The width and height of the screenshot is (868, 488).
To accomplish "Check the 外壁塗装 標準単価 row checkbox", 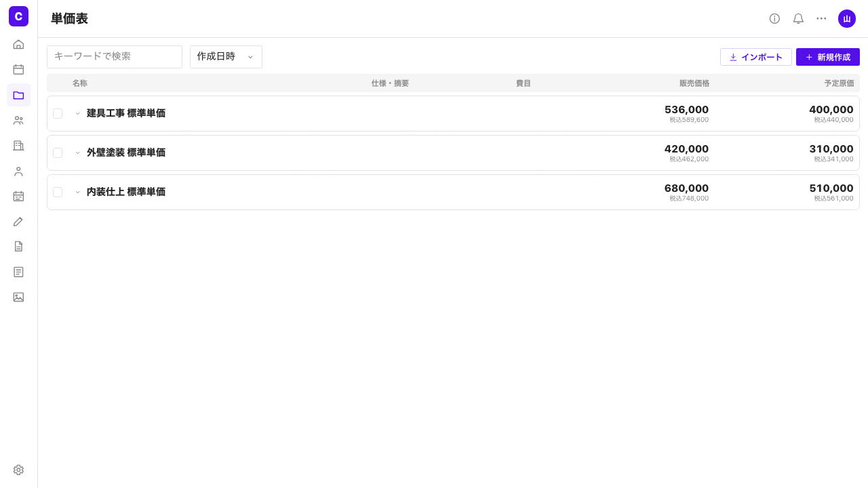I will 58,152.
